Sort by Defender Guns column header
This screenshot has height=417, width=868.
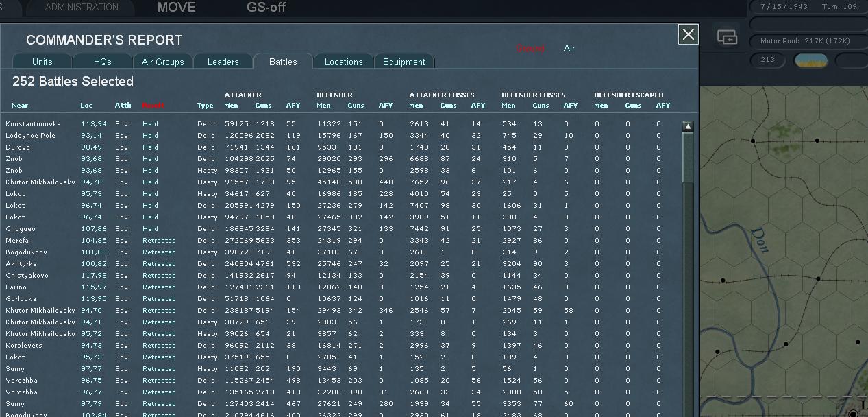pyautogui.click(x=356, y=106)
